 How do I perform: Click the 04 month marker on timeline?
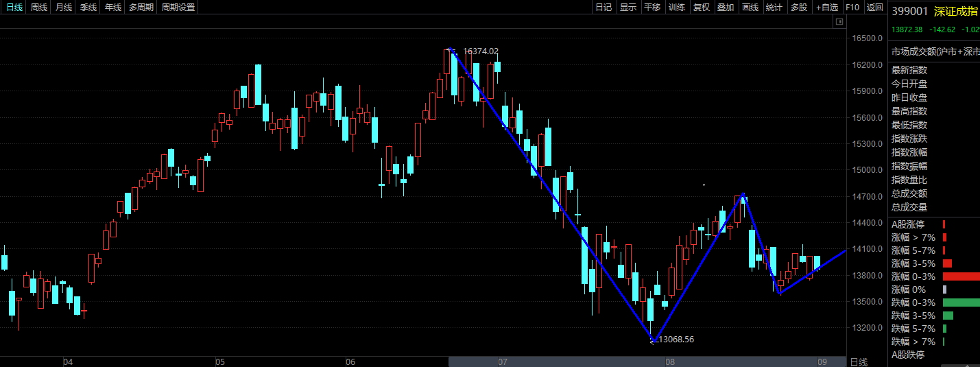[68, 362]
